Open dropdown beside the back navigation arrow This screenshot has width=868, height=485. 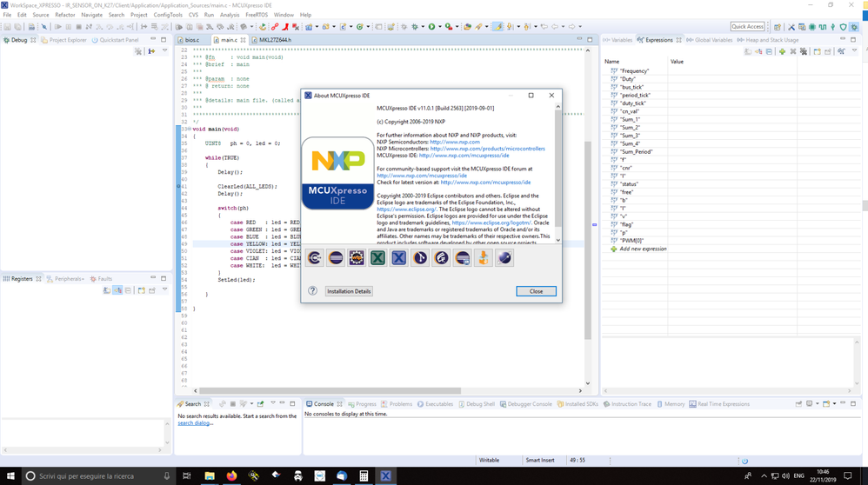[563, 27]
